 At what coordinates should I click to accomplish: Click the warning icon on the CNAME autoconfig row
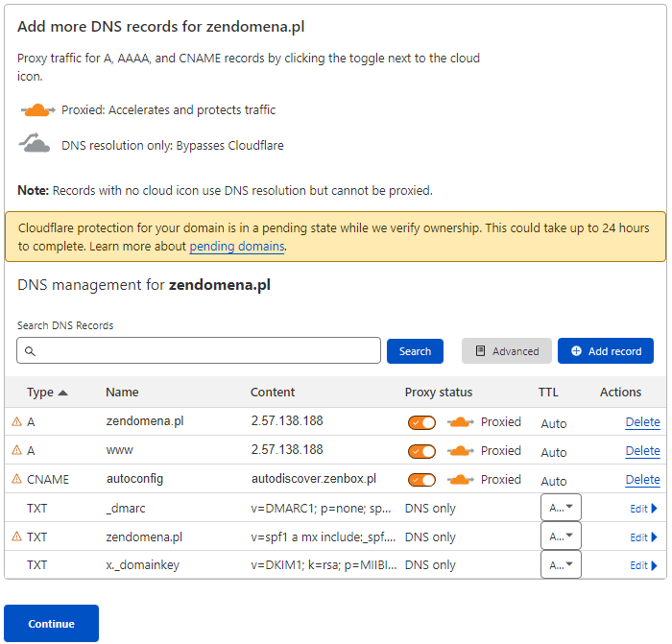pyautogui.click(x=16, y=480)
